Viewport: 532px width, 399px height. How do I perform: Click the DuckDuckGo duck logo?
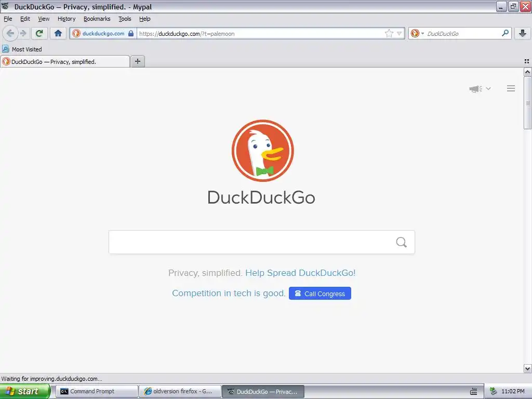(262, 151)
